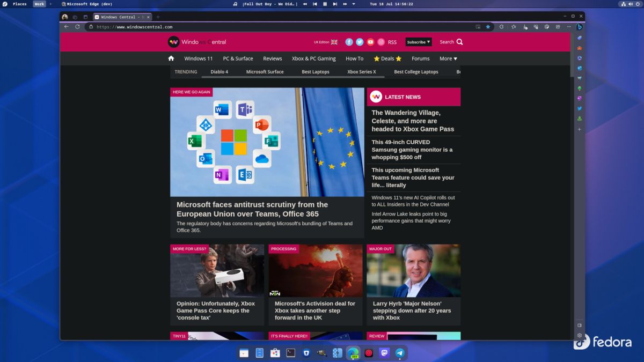Open Edge profile avatar icon
Screen dimensions: 644x362
(65, 17)
